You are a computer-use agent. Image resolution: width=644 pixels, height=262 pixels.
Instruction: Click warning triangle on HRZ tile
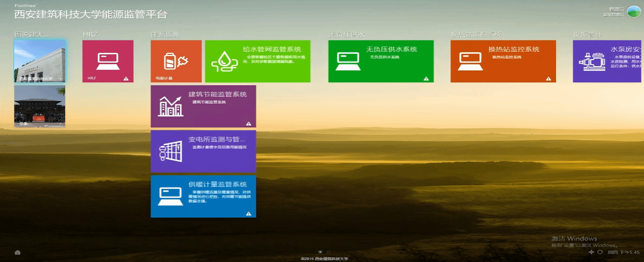pyautogui.click(x=126, y=79)
